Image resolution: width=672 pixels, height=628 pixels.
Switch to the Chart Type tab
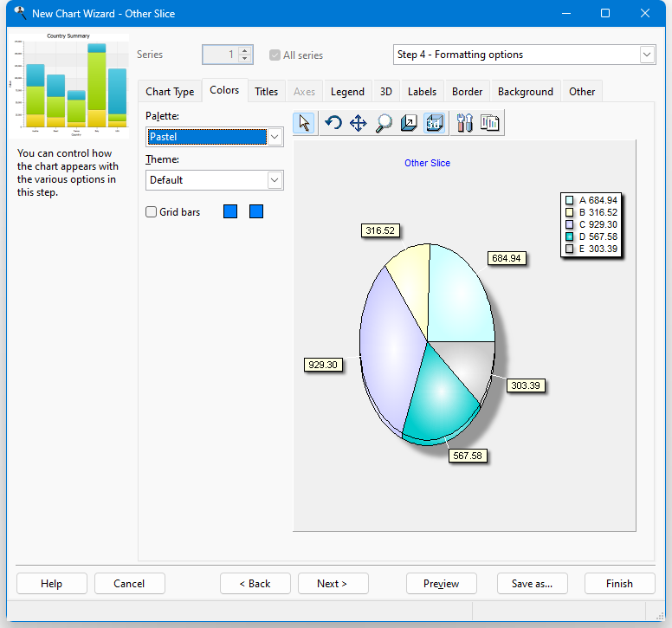(170, 92)
